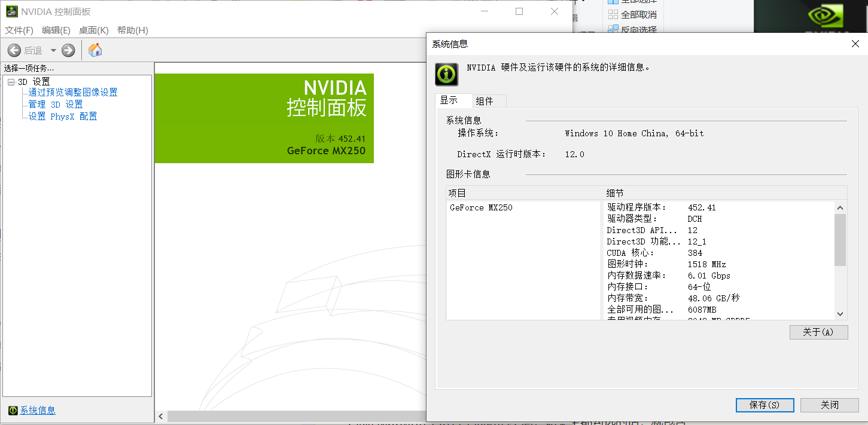Viewport: 868px width, 425px height.
Task: Click the NVIDIA icon in window title bar
Action: (11, 11)
